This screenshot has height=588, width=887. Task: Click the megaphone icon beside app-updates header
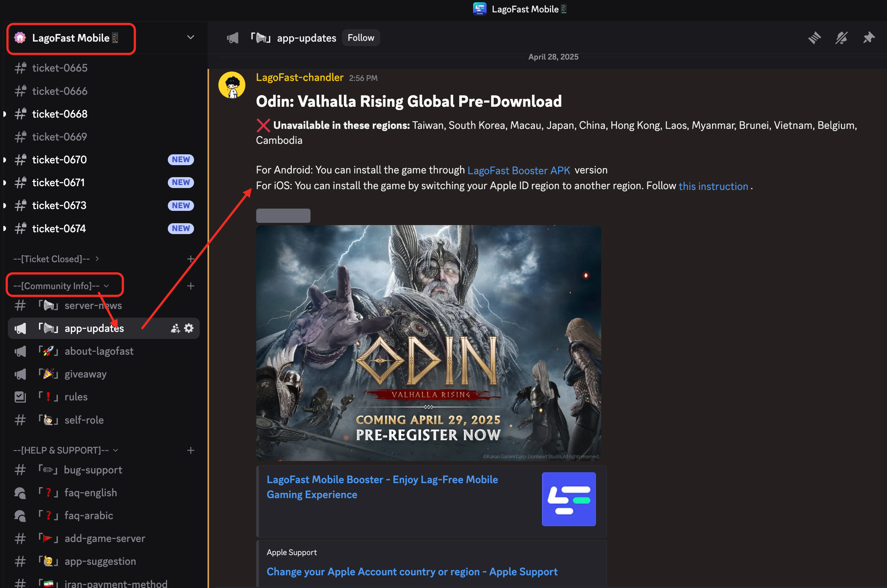pyautogui.click(x=233, y=38)
